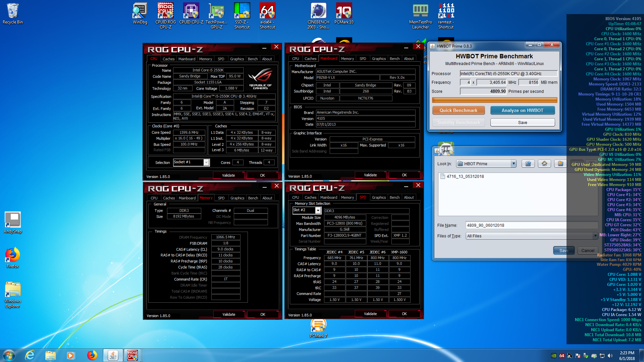The image size is (644, 362).
Task: Open Action Center flag tray icon
Action: pyautogui.click(x=578, y=356)
